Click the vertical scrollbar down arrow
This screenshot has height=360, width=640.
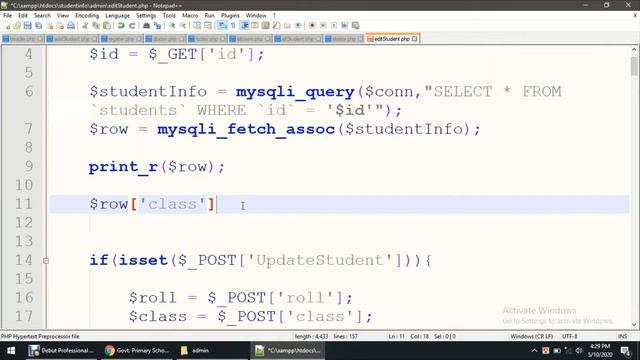click(634, 325)
